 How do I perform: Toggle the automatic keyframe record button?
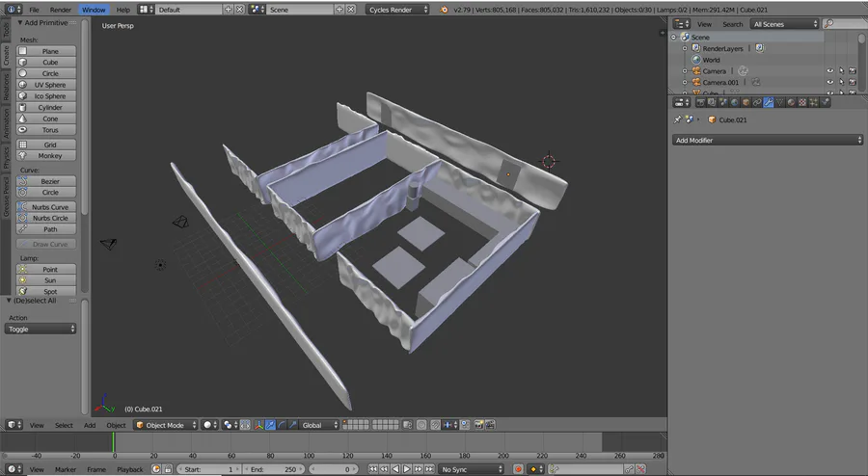[x=518, y=469]
